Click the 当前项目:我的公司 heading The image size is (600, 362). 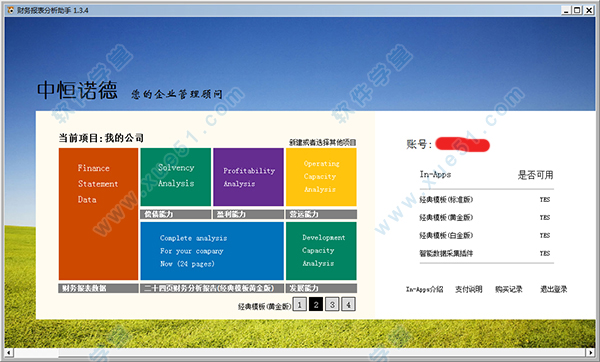[101, 138]
